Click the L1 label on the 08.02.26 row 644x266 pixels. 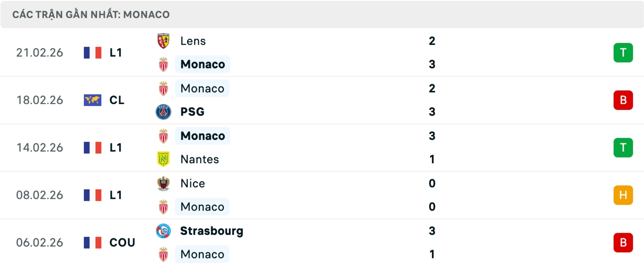coord(115,195)
